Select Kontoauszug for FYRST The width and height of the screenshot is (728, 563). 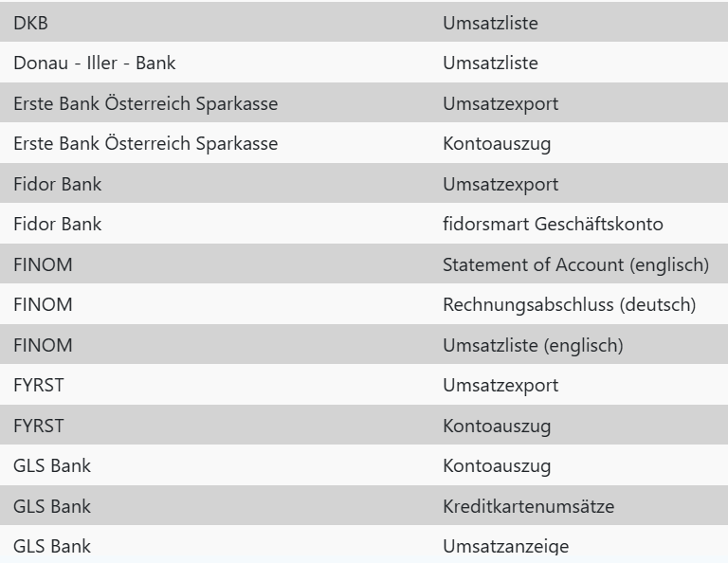pyautogui.click(x=498, y=427)
